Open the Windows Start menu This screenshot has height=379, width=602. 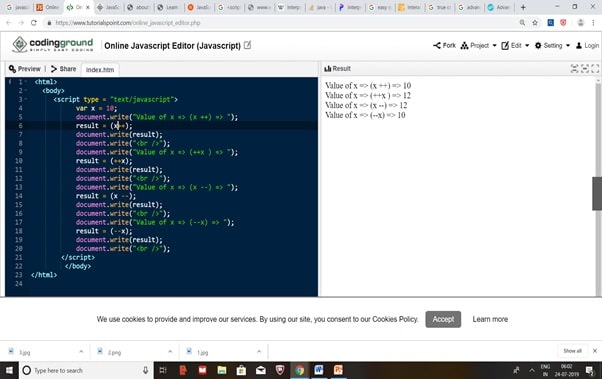(9, 371)
